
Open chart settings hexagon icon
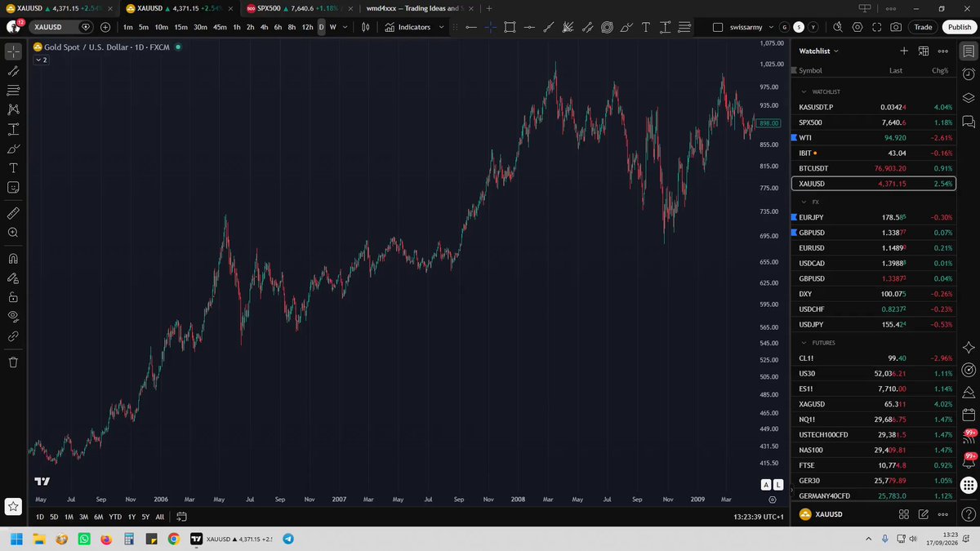click(x=857, y=27)
